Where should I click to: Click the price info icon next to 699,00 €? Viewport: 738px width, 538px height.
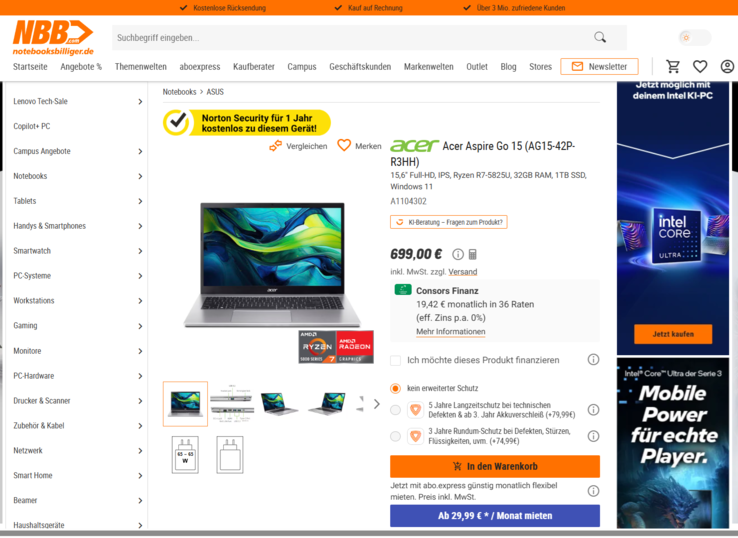pos(457,254)
